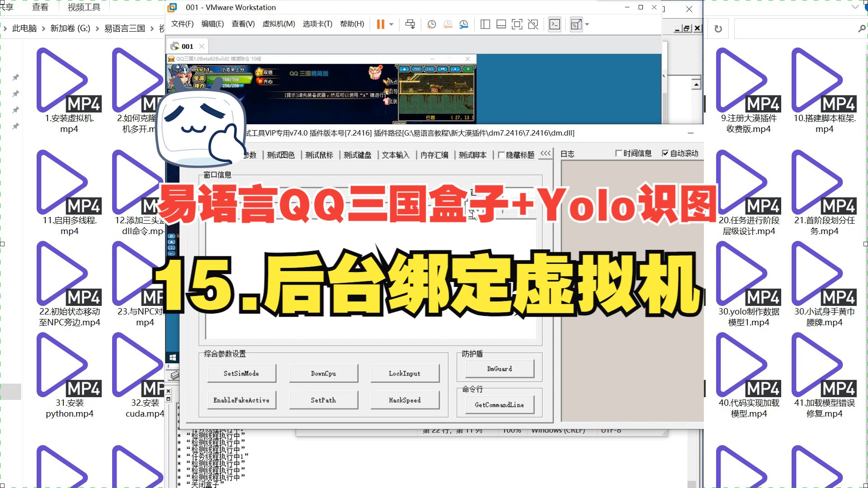Open video 11.启用多线程.mp4
Viewport: 868px width, 488px height.
click(x=69, y=192)
